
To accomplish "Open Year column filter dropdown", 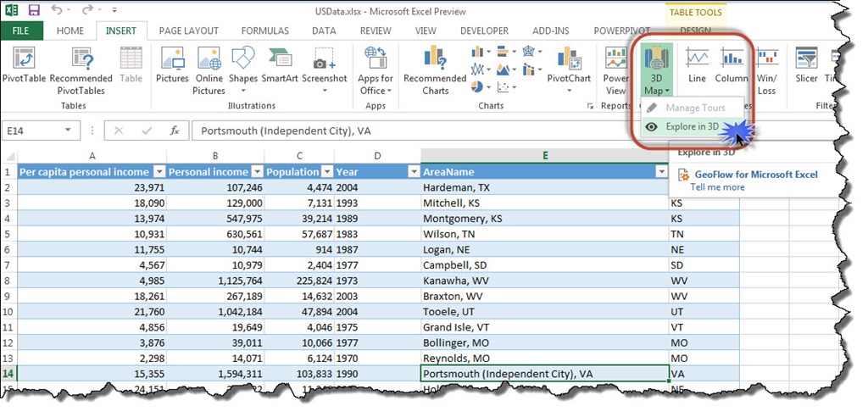I will point(414,172).
